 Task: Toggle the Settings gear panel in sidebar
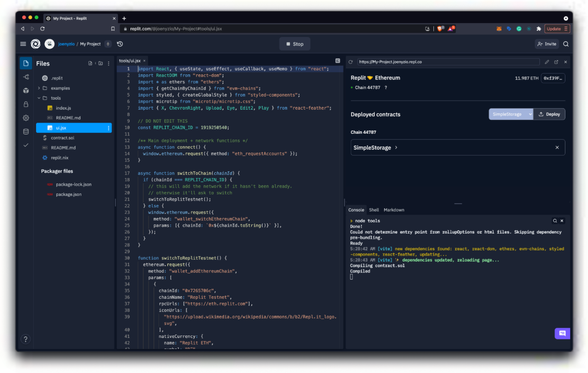26,118
